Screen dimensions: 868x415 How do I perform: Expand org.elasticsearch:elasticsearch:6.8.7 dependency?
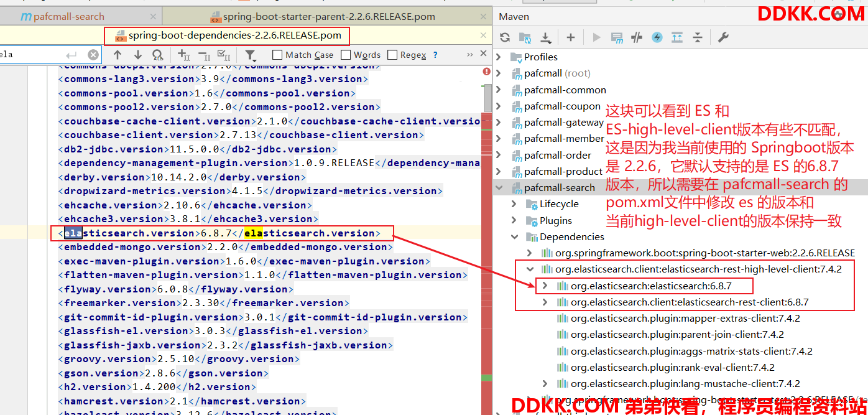[545, 286]
